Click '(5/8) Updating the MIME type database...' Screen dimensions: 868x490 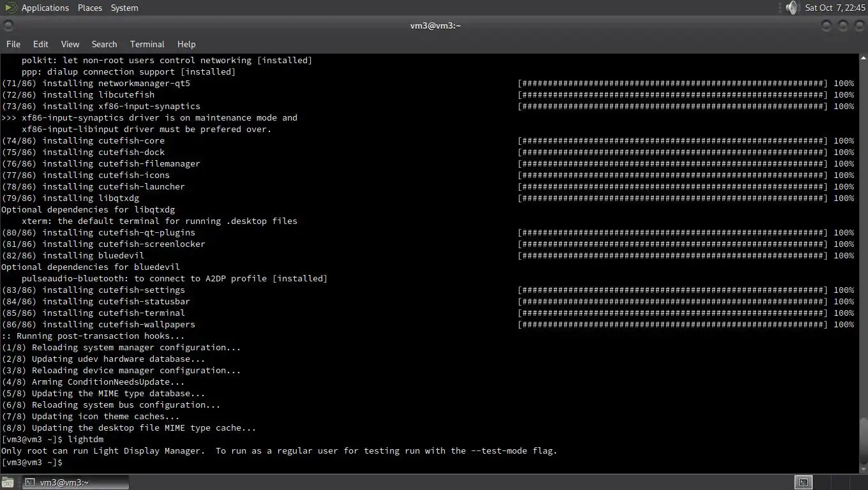103,394
